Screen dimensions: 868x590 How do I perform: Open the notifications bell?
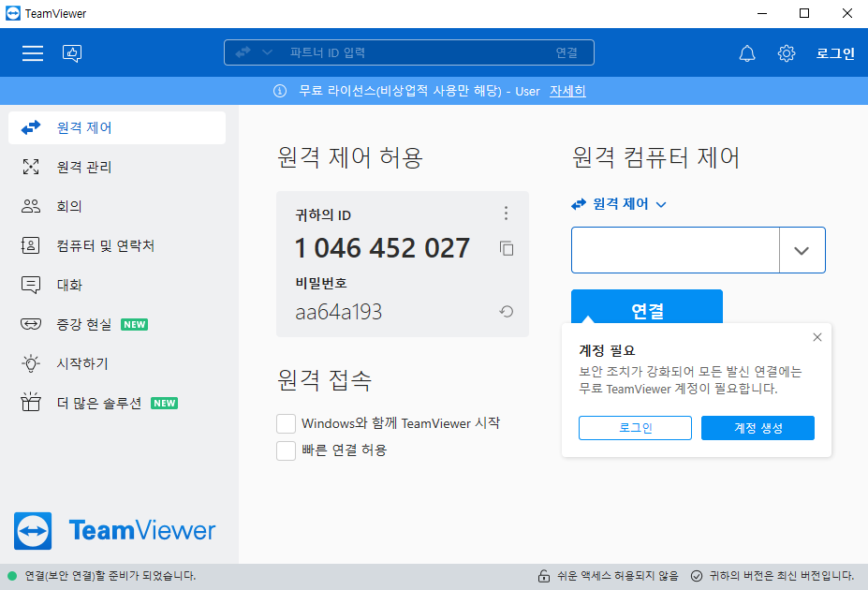click(746, 53)
